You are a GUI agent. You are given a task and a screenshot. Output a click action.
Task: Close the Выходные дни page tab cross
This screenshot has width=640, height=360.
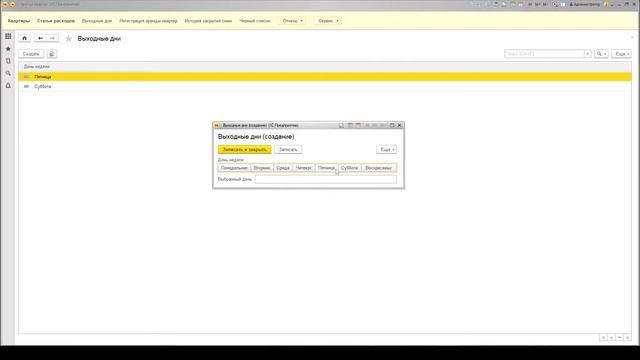point(632,37)
